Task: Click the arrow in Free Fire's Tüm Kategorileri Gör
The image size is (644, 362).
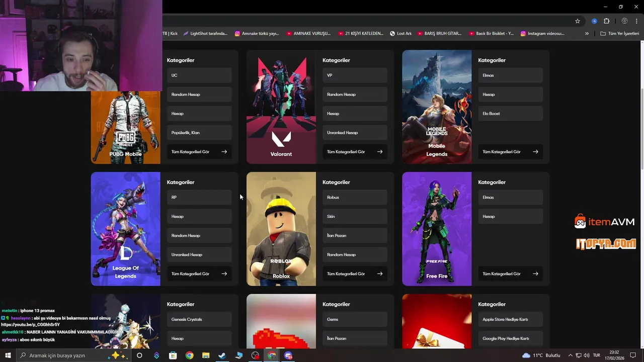Action: point(535,274)
